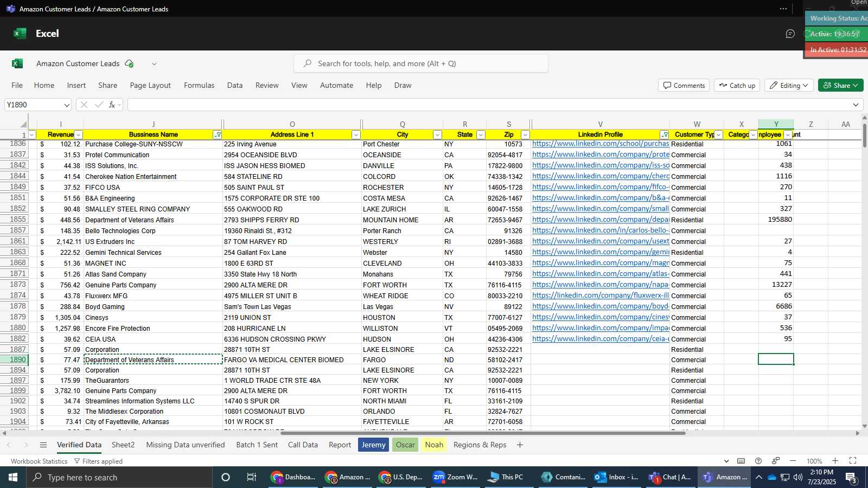Switch to Missing Data unverified sheet
Screen dimensions: 868x488
[x=186, y=445]
